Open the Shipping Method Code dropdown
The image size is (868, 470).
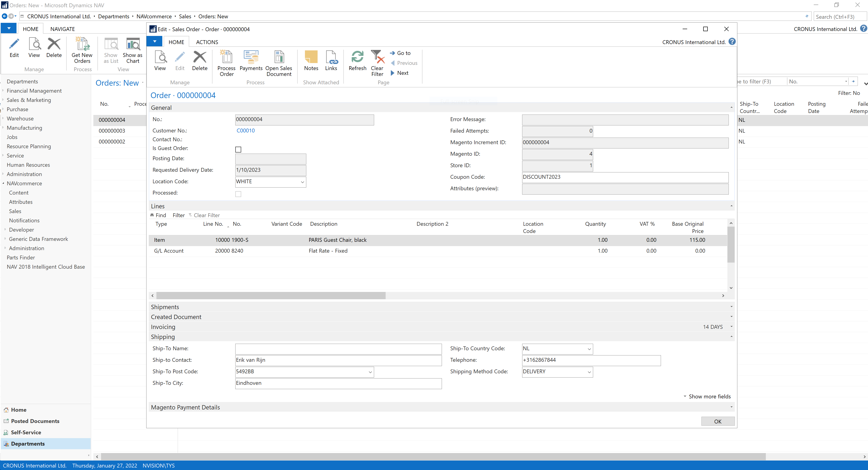589,372
